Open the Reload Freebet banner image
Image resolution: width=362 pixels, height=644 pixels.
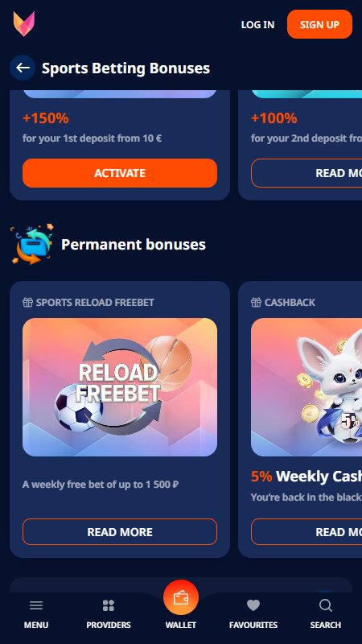click(x=120, y=387)
